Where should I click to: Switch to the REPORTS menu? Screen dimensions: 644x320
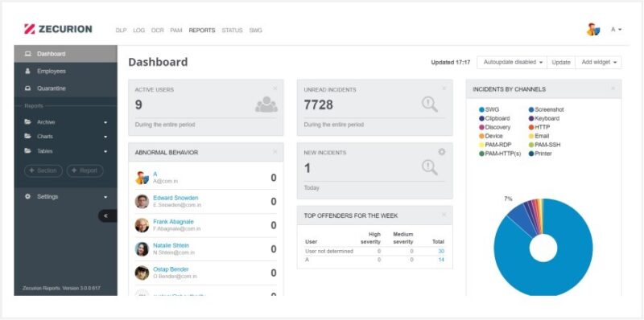[x=202, y=31]
